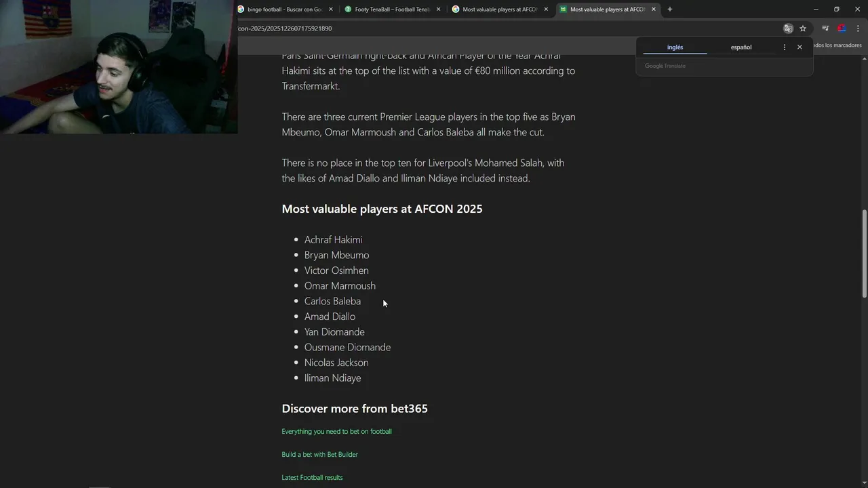Close the active bet365 article tab
Screen dimensions: 868x488
click(x=654, y=9)
